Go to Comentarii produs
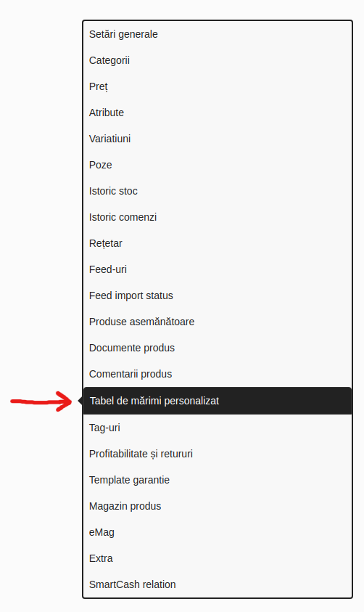The height and width of the screenshot is (612, 364). (x=217, y=375)
